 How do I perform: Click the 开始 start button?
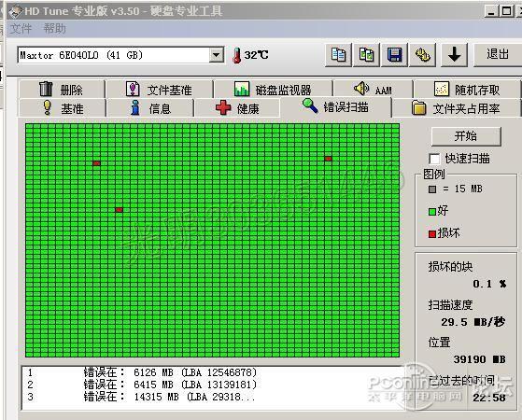466,136
